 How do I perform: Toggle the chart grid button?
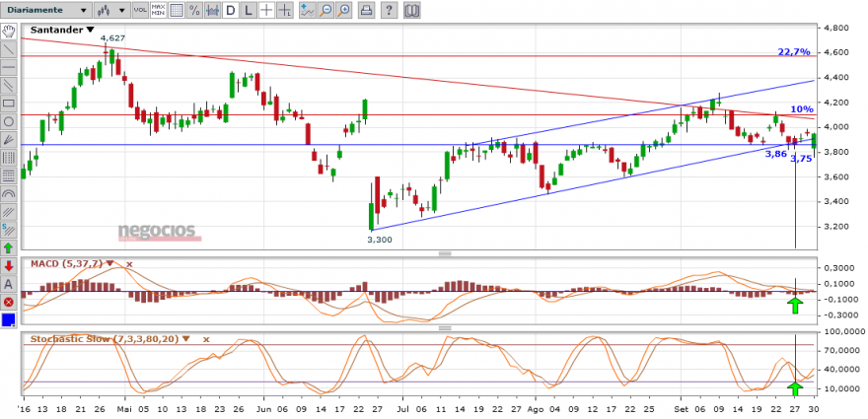pos(177,10)
